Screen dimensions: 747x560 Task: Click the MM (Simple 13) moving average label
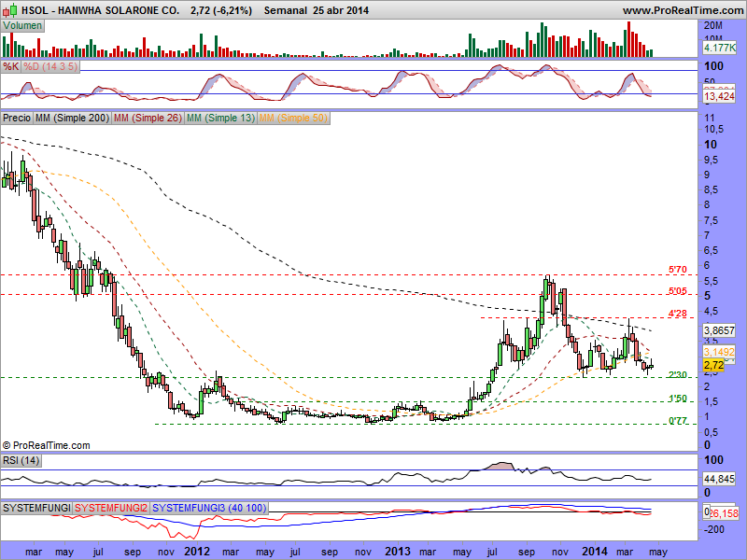[220, 118]
